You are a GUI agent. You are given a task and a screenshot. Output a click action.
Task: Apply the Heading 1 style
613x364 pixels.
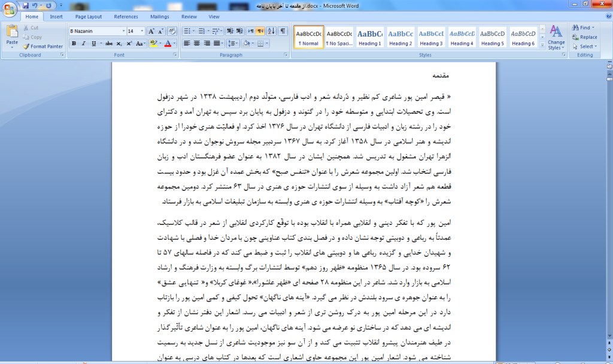click(x=370, y=37)
